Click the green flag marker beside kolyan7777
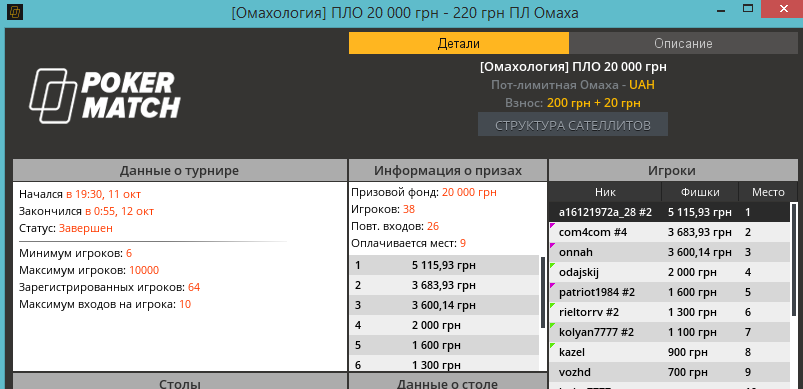 tap(552, 325)
